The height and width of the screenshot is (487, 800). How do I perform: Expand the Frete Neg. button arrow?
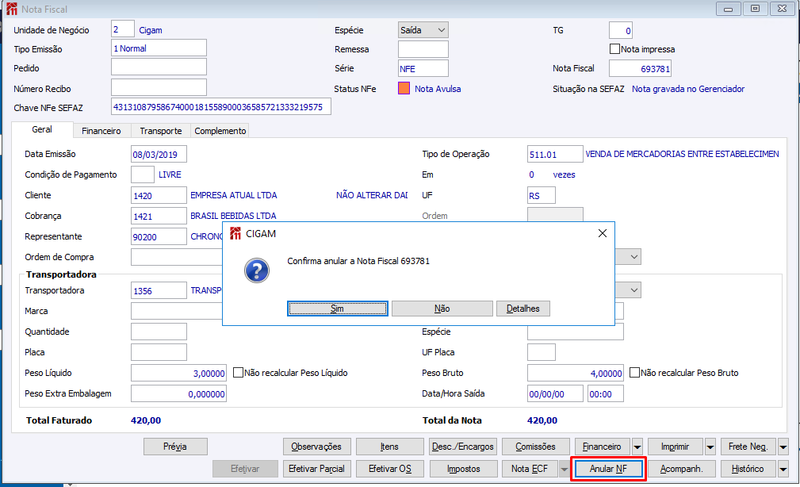click(783, 447)
